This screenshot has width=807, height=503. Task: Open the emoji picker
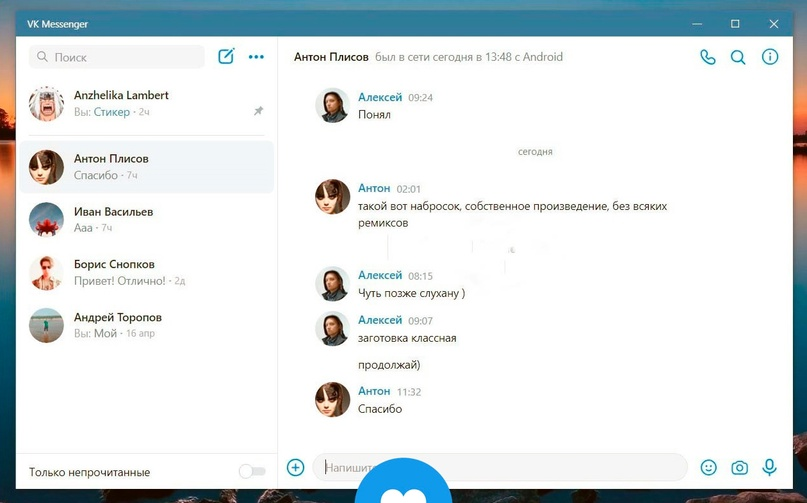[x=709, y=467]
